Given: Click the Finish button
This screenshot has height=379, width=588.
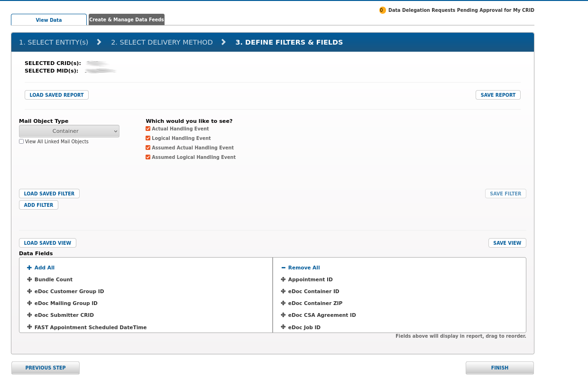Looking at the screenshot, I should (500, 368).
